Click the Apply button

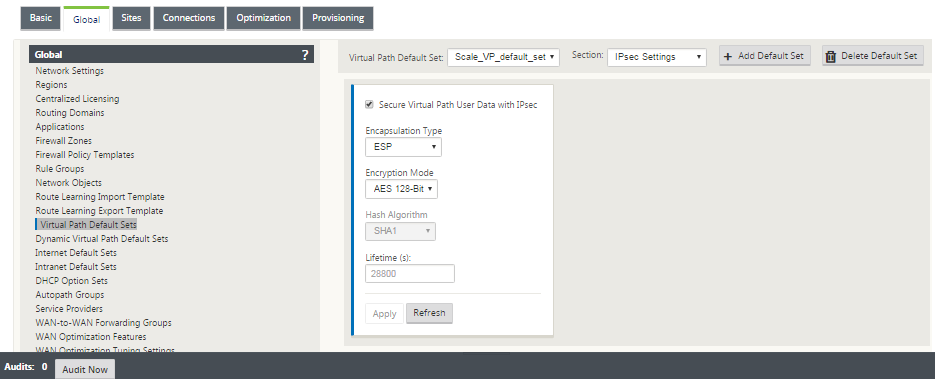[x=385, y=314]
